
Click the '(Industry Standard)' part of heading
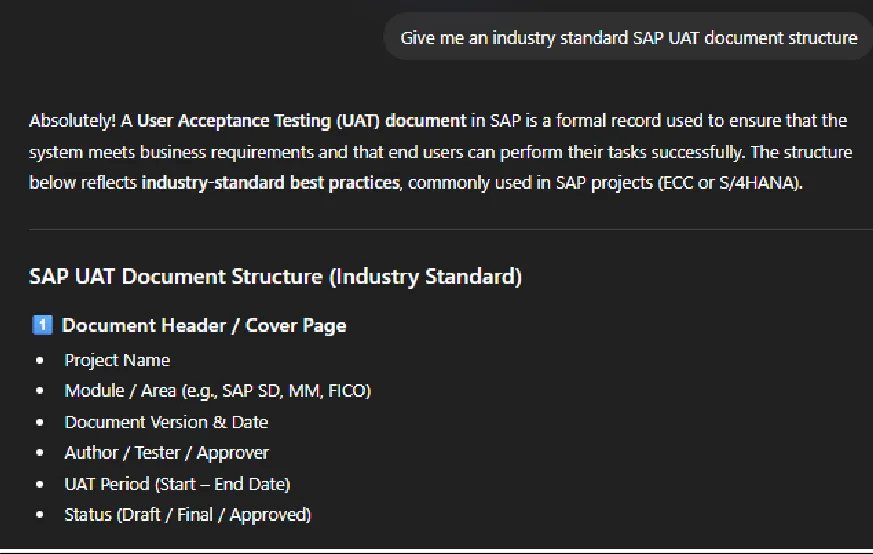coord(426,277)
